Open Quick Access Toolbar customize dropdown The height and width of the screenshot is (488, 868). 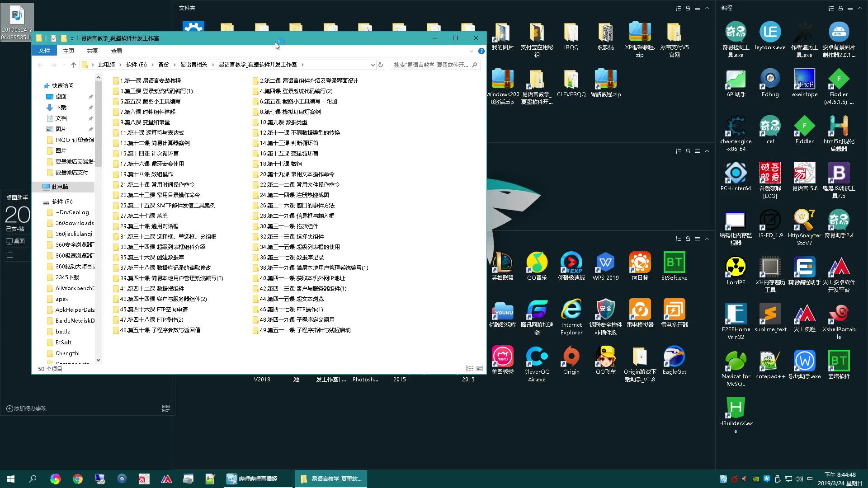72,38
